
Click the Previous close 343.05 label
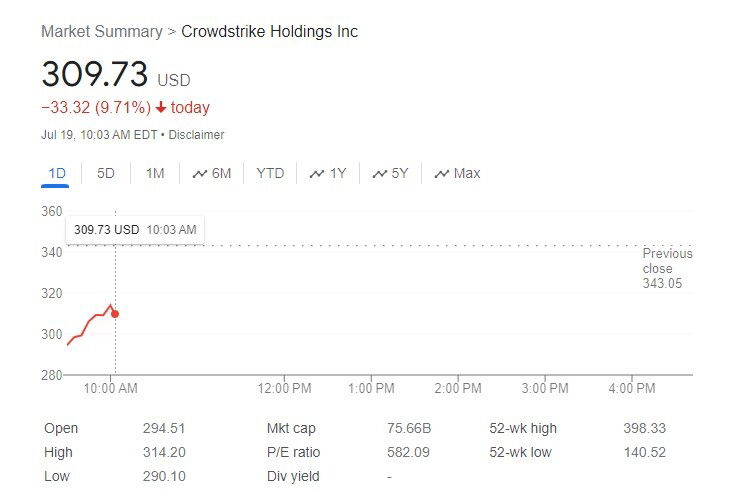(667, 268)
